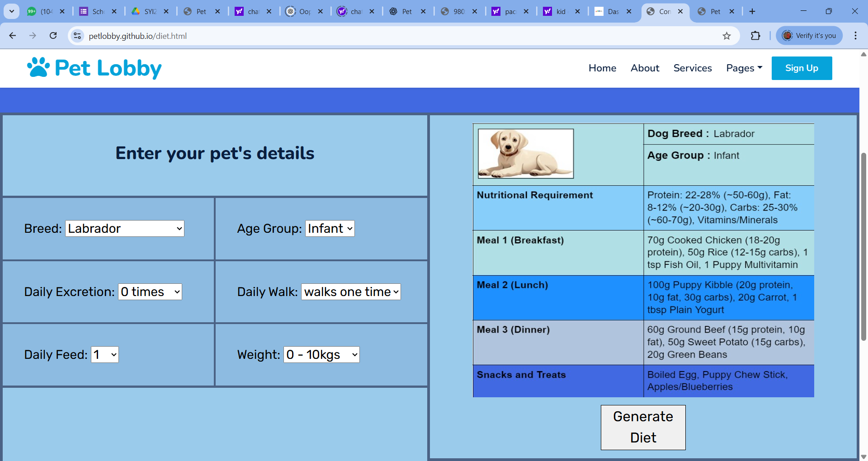Select the Services menu item

[693, 68]
